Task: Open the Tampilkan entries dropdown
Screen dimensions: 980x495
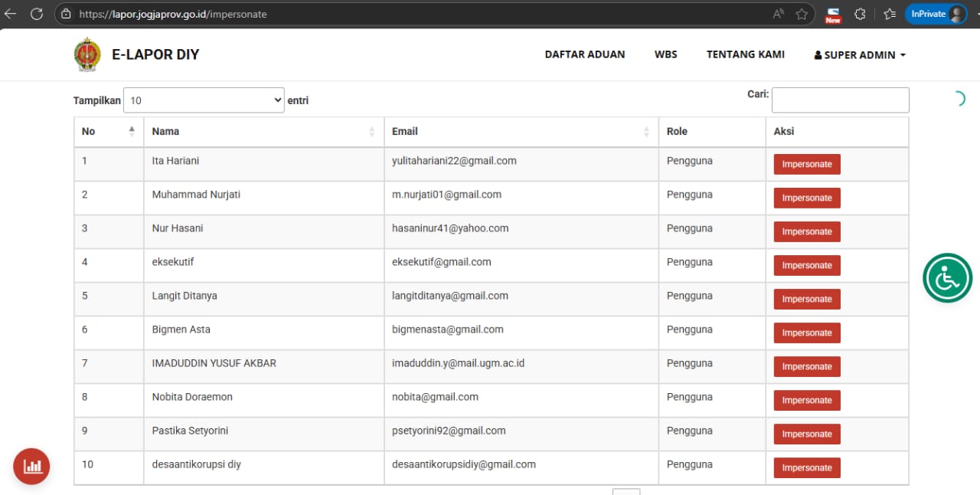Action: [x=204, y=100]
